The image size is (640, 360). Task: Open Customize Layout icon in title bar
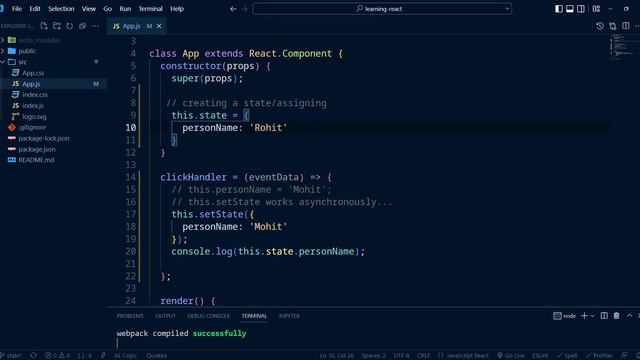tap(596, 9)
